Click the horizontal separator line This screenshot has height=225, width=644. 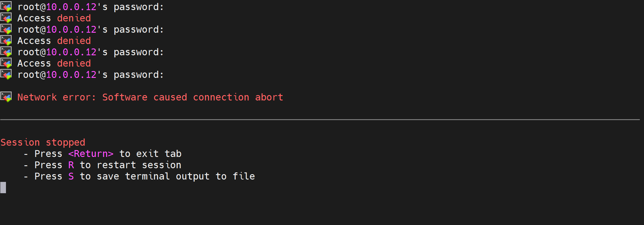tap(320, 119)
